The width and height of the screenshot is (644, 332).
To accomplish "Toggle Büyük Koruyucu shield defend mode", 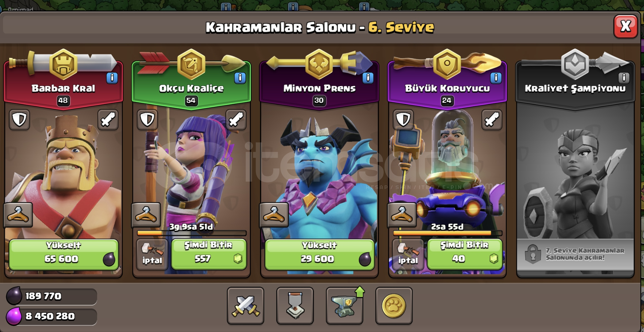I will pyautogui.click(x=403, y=120).
